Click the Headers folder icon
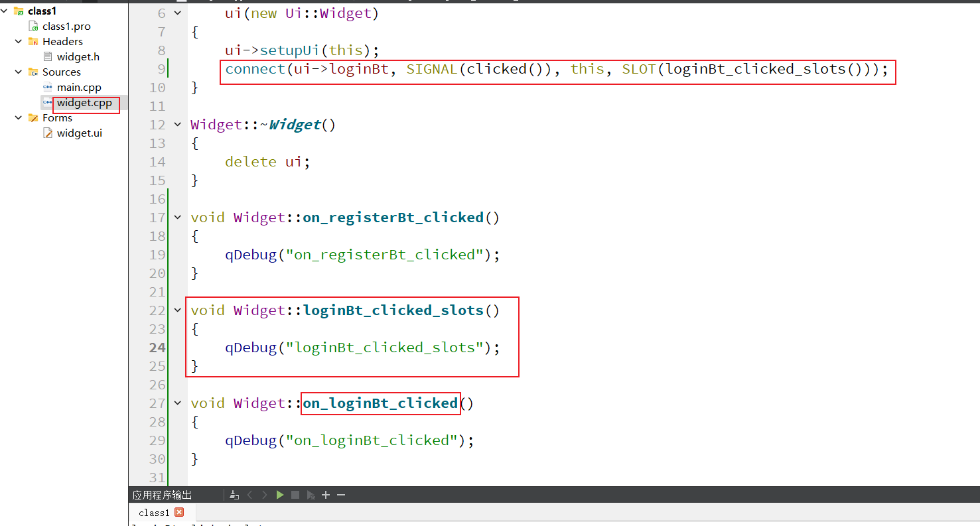 [x=33, y=42]
